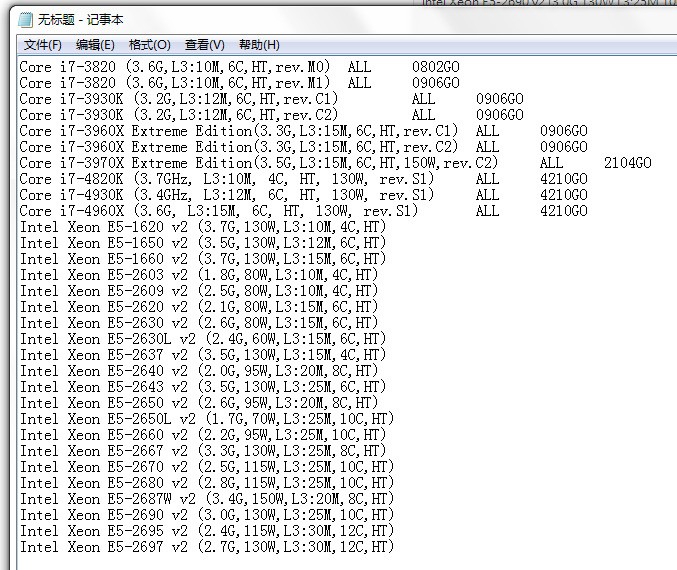This screenshot has height=570, width=677.
Task: Click ALL in the i7-3820 rev.M0 row
Action: pyautogui.click(x=359, y=67)
